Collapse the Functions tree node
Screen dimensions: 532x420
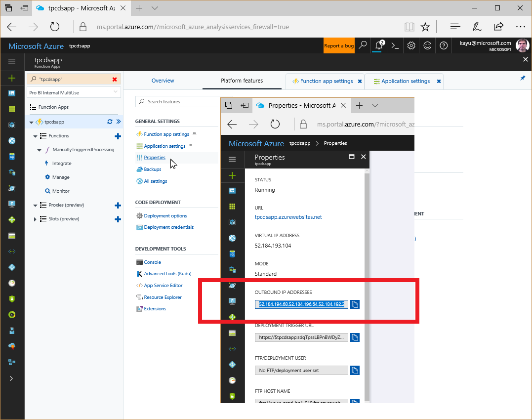[x=35, y=136]
